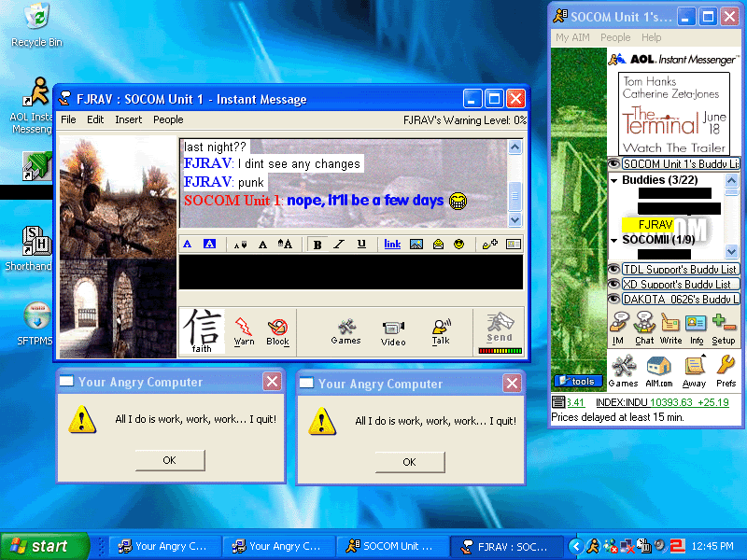Open the greeting card envelope icon
Image resolution: width=747 pixels, height=560 pixels.
[438, 245]
